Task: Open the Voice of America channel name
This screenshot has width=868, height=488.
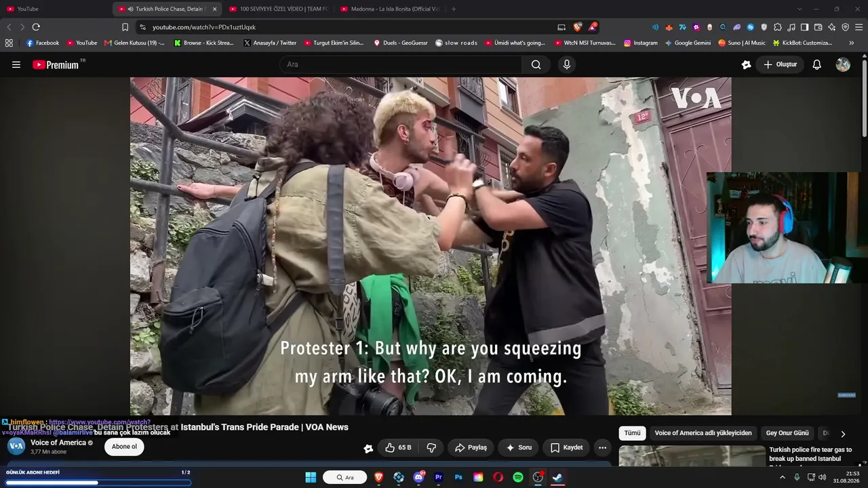Action: coord(58,443)
